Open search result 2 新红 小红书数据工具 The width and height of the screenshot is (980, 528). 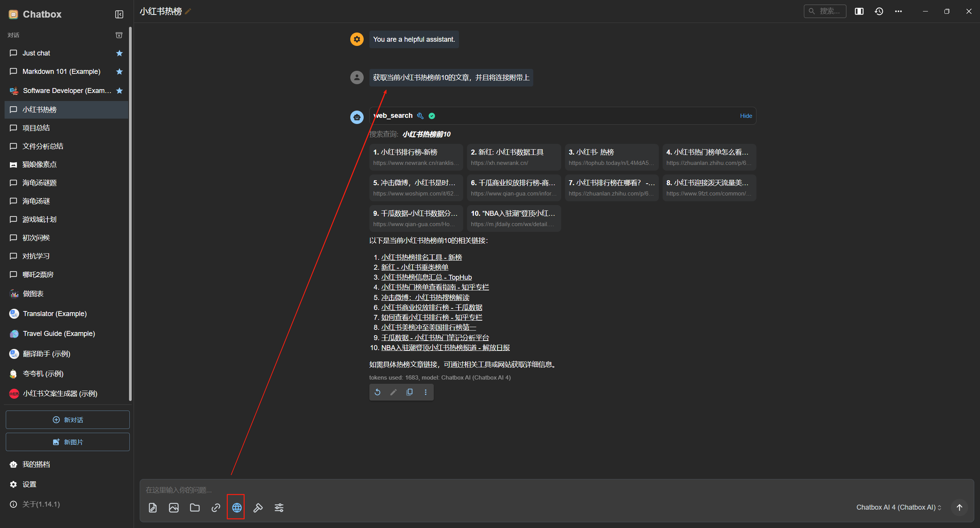click(514, 157)
